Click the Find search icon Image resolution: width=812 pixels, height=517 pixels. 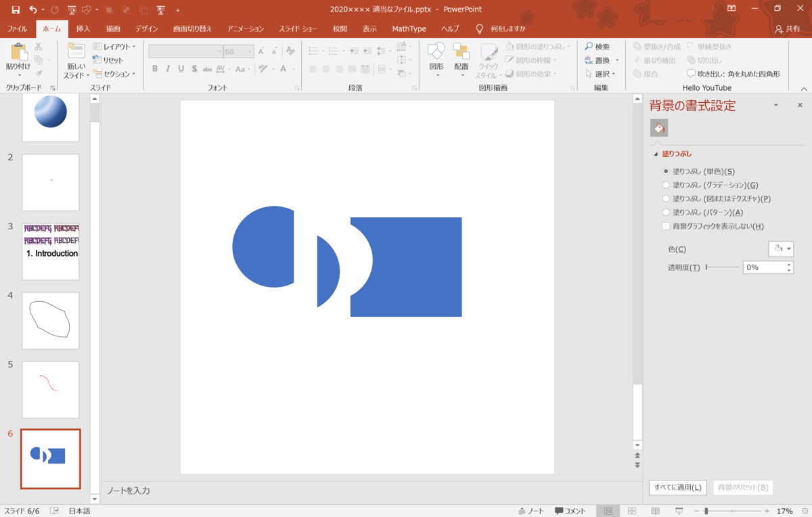pos(597,47)
